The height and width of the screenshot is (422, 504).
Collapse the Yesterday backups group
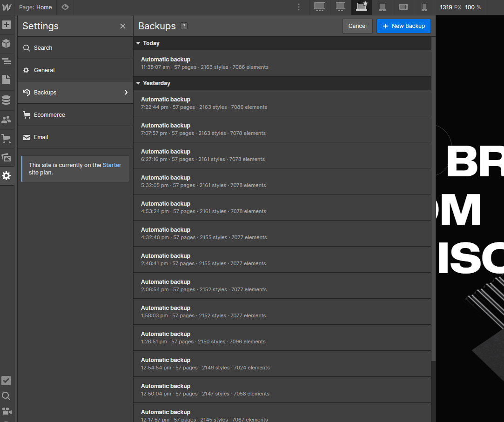pos(138,83)
